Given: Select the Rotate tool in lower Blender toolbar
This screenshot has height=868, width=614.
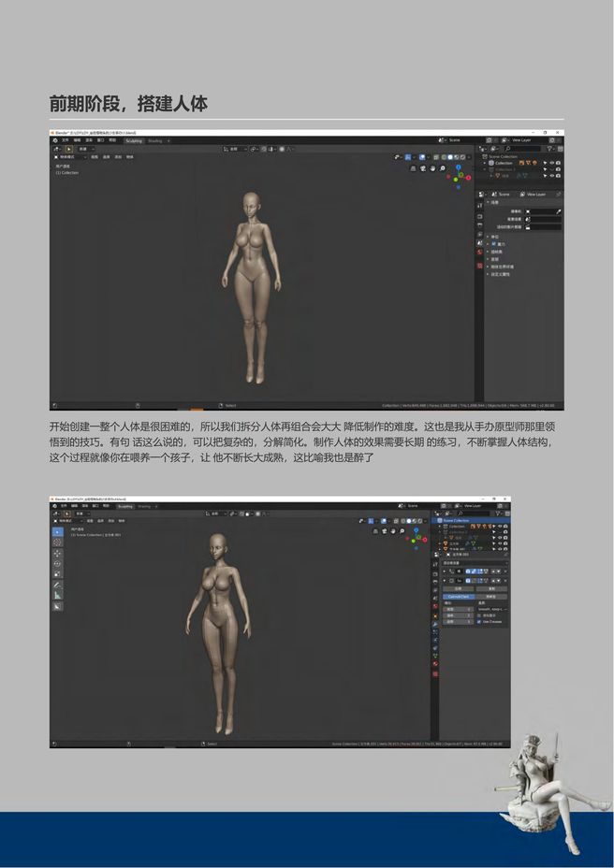Looking at the screenshot, I should (x=58, y=563).
